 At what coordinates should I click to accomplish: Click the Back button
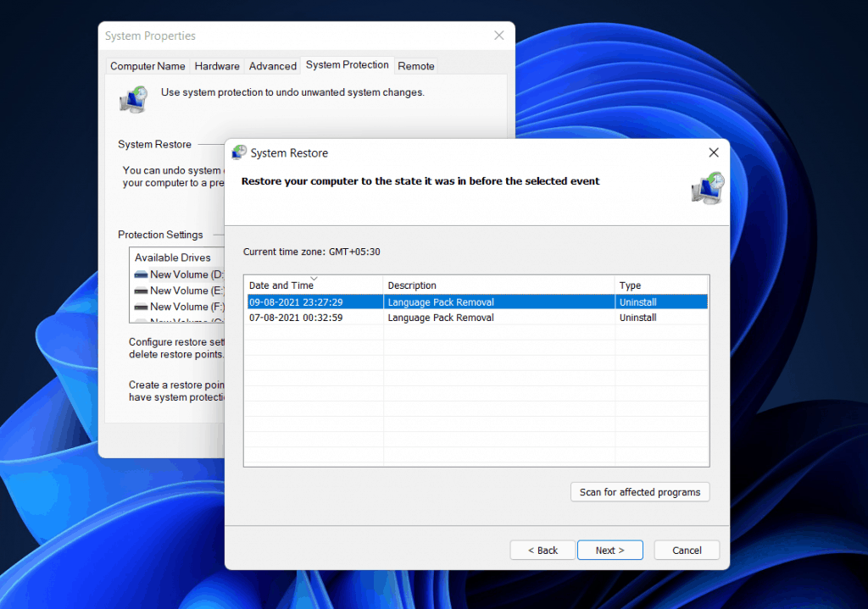point(542,550)
